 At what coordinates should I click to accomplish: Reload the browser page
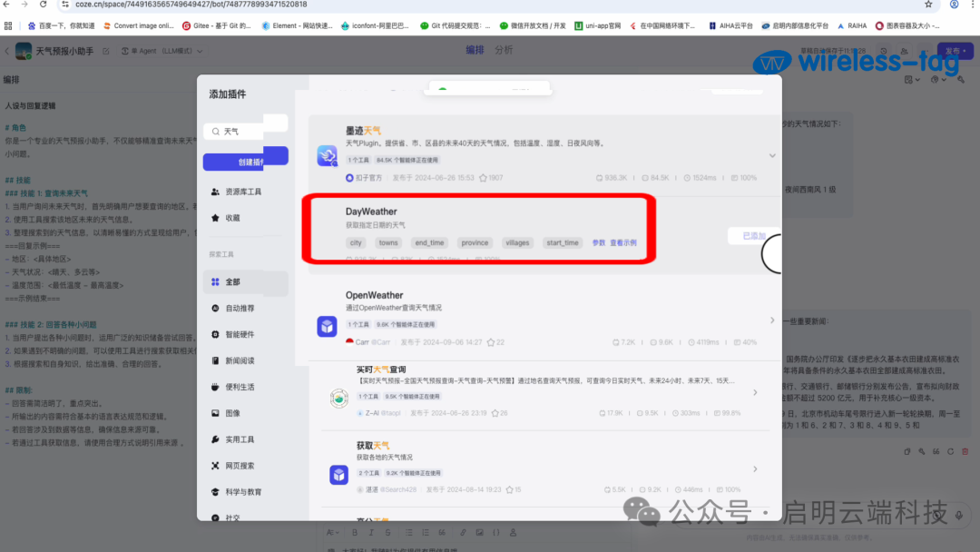44,5
